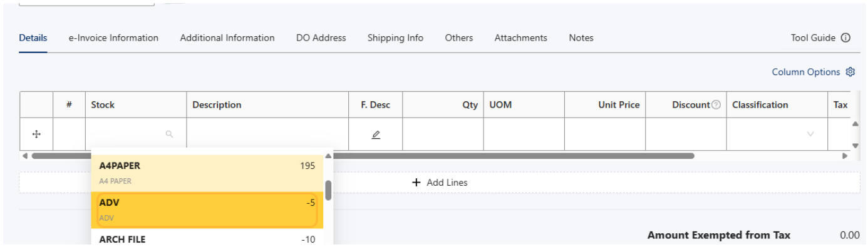Image resolution: width=868 pixels, height=247 pixels.
Task: Click the Column Options gear icon
Action: 850,72
